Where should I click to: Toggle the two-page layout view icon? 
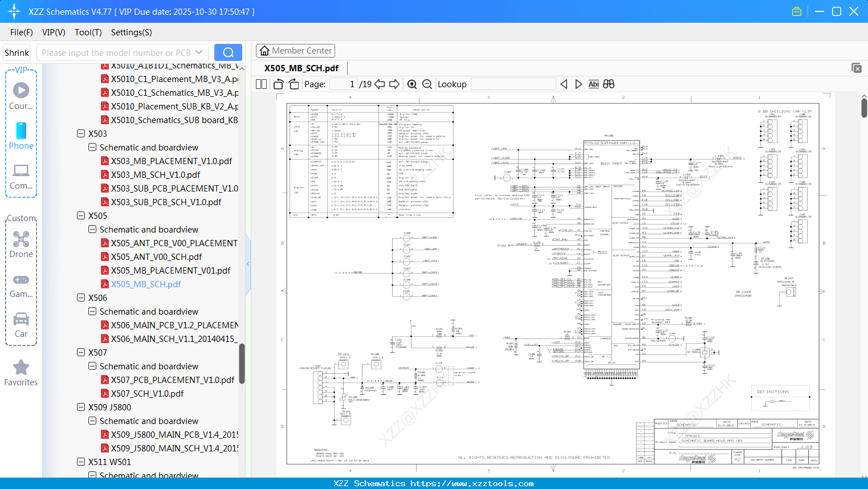tap(262, 84)
